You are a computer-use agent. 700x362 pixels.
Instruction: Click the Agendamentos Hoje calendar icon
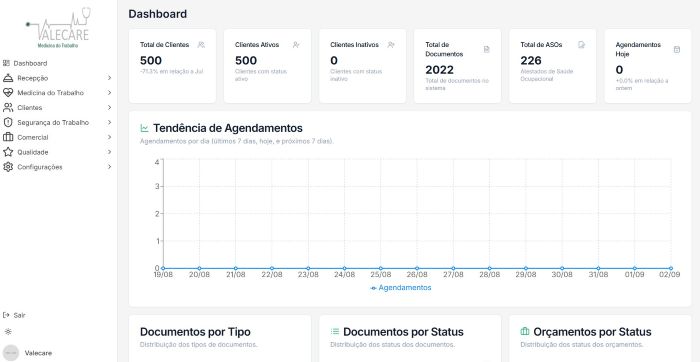[676, 50]
